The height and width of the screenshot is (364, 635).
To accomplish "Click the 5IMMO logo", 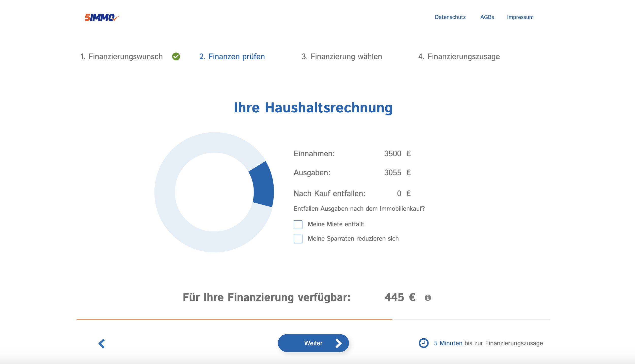I will coord(102,17).
